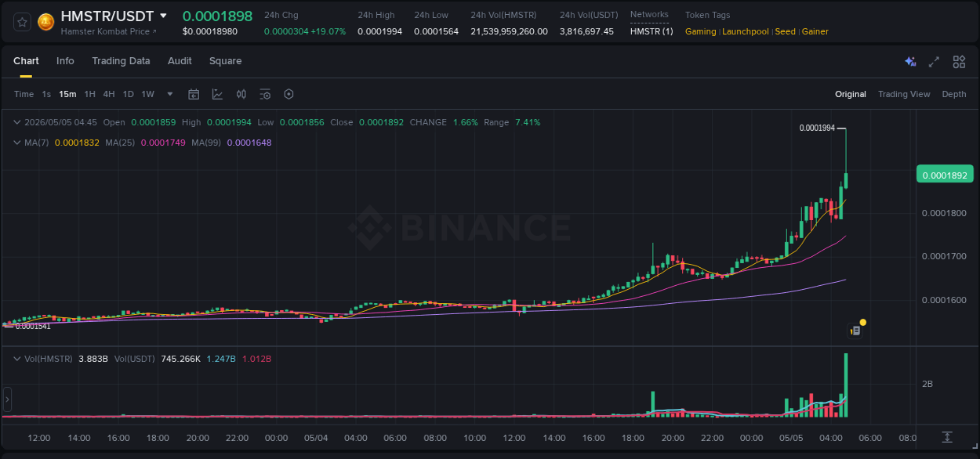Switch to the Original chart view
This screenshot has width=980, height=459.
850,94
